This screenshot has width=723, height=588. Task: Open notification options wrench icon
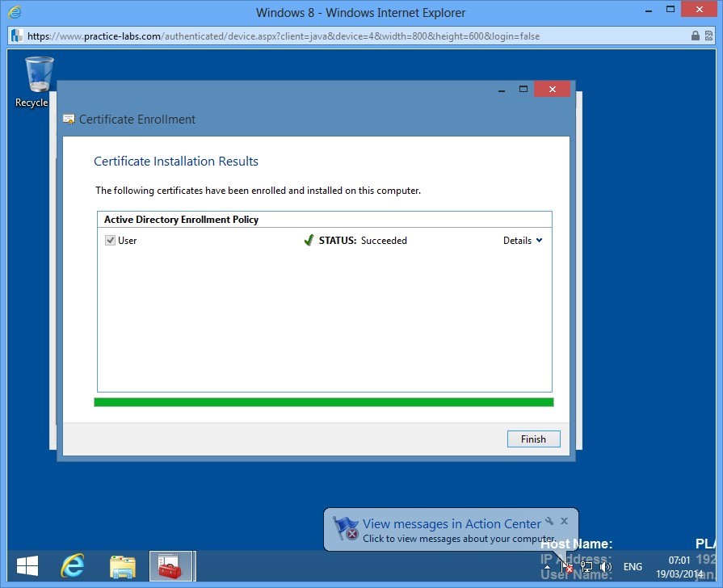tap(549, 521)
